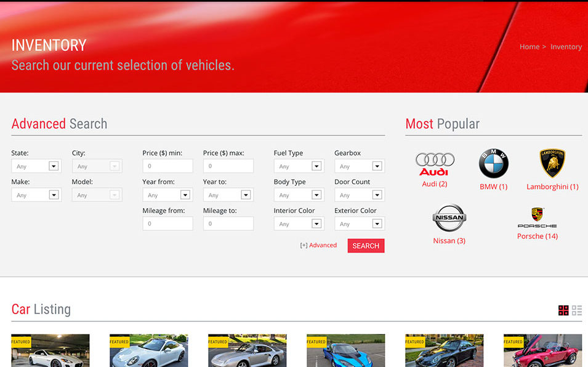
Task: Click the FEATURED ribbon on the first car
Action: coord(20,341)
